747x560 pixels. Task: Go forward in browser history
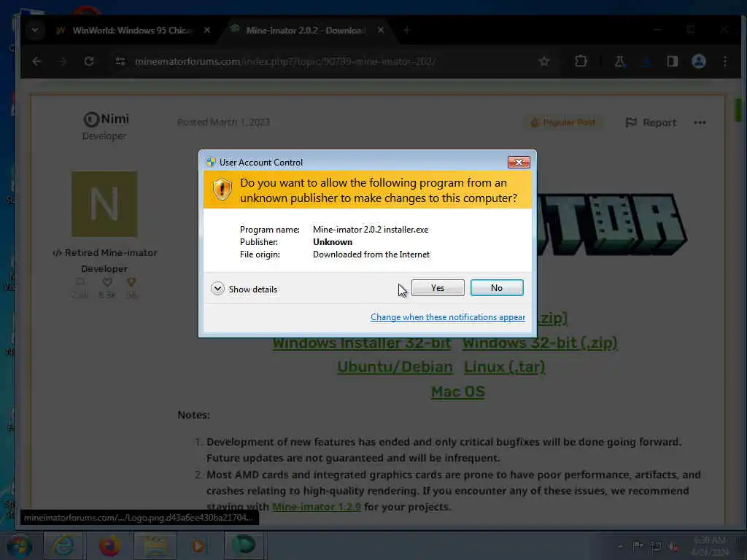pyautogui.click(x=63, y=61)
